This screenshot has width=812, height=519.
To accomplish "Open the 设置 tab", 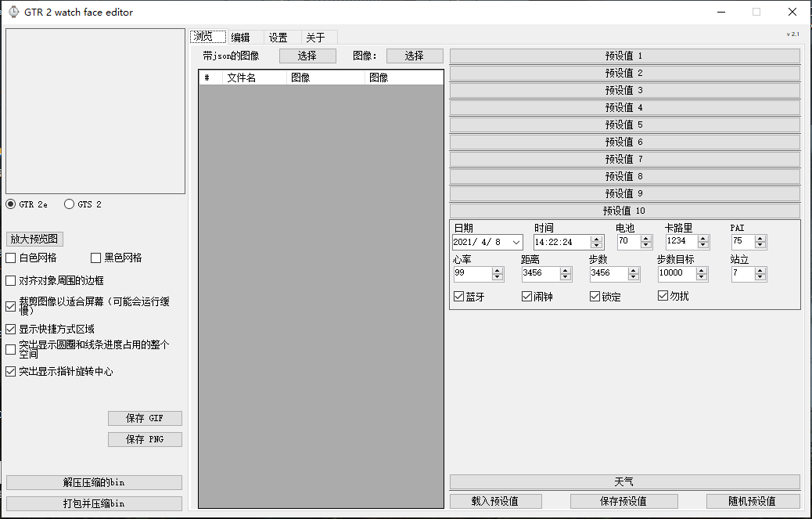I will 278,37.
